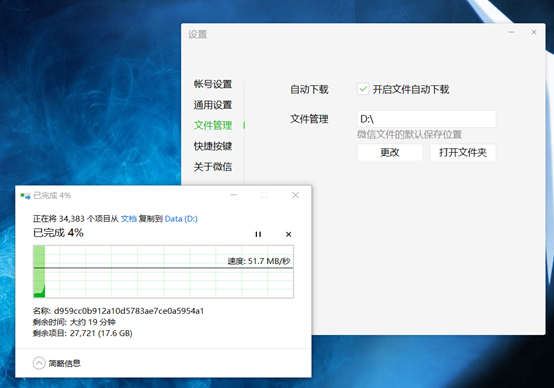Select the 文件管理 section

tap(213, 125)
